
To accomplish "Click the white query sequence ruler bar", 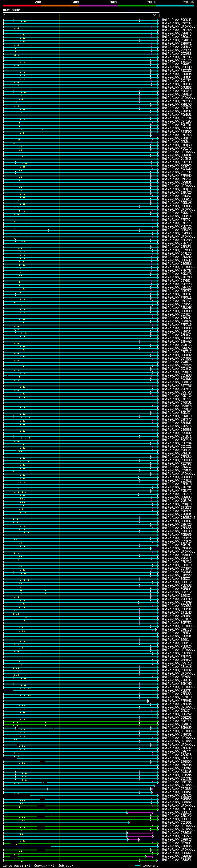I will 81,12.
